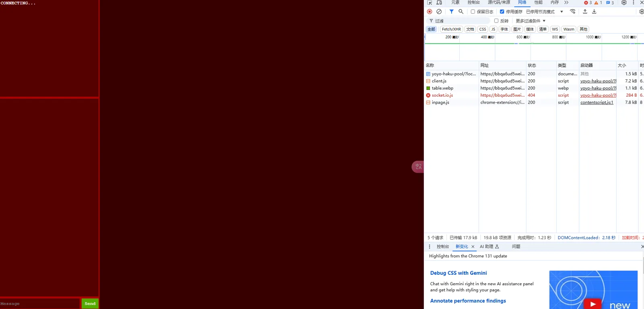Open the network panel settings gear
This screenshot has width=644, height=309.
click(x=642, y=12)
